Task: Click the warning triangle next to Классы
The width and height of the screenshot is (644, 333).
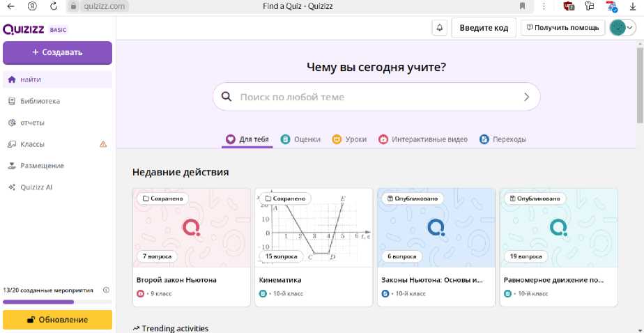Action: coord(103,144)
